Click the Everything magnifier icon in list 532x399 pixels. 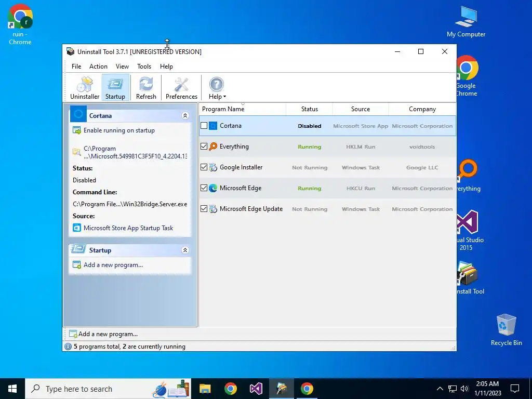pyautogui.click(x=213, y=147)
